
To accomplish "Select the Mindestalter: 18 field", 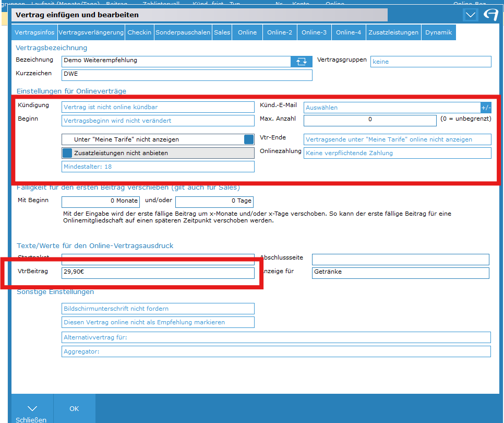I will pyautogui.click(x=158, y=167).
